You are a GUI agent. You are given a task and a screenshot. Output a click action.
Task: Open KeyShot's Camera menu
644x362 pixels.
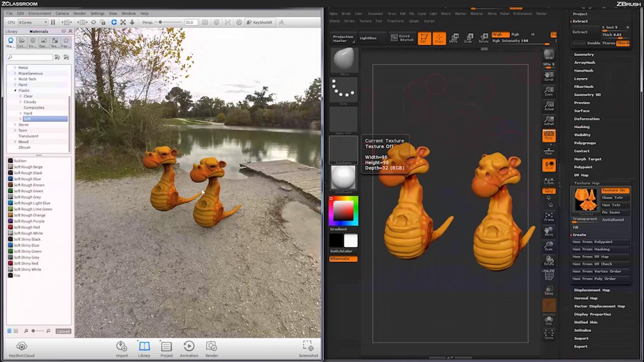[x=62, y=13]
